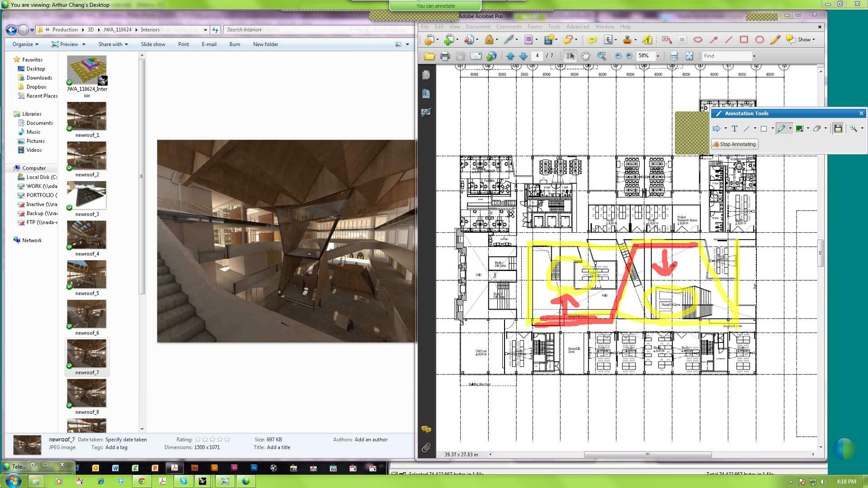This screenshot has width=868, height=488.
Task: Select the red Oval tool in Acrobat
Action: (x=759, y=40)
